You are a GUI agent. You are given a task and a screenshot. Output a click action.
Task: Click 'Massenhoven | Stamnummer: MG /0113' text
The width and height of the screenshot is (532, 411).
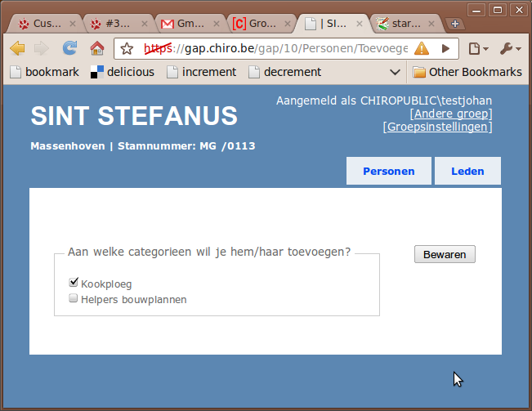[x=143, y=146]
